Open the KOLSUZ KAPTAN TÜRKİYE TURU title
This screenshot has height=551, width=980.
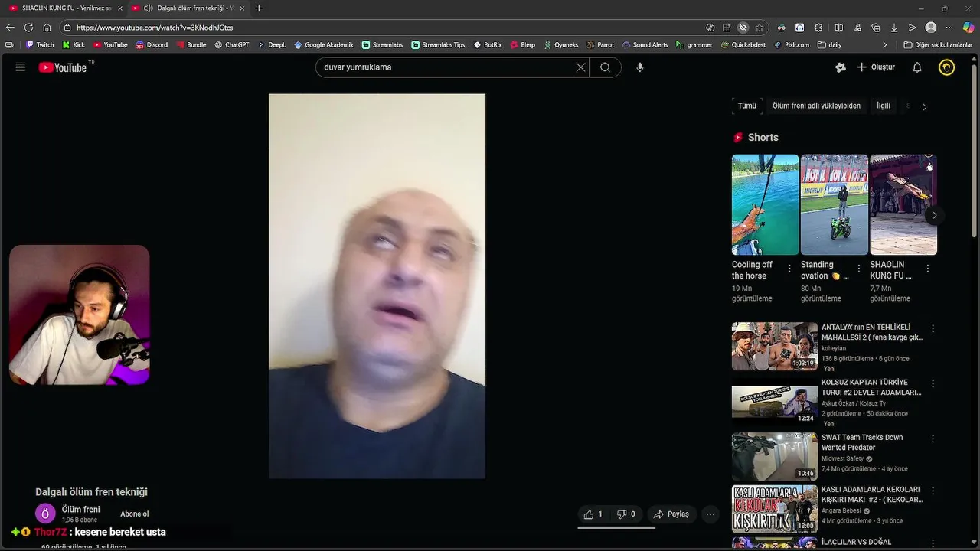(x=871, y=387)
